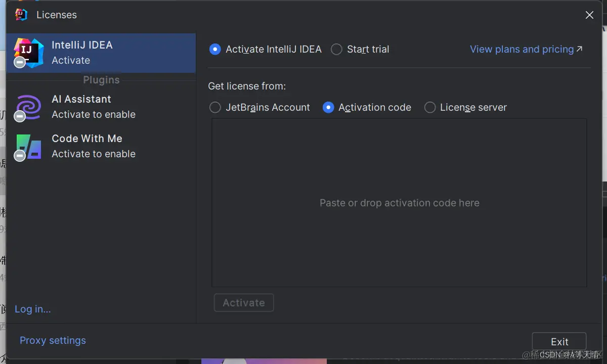
Task: Click the Code With Me plugin icon
Action: point(28,147)
